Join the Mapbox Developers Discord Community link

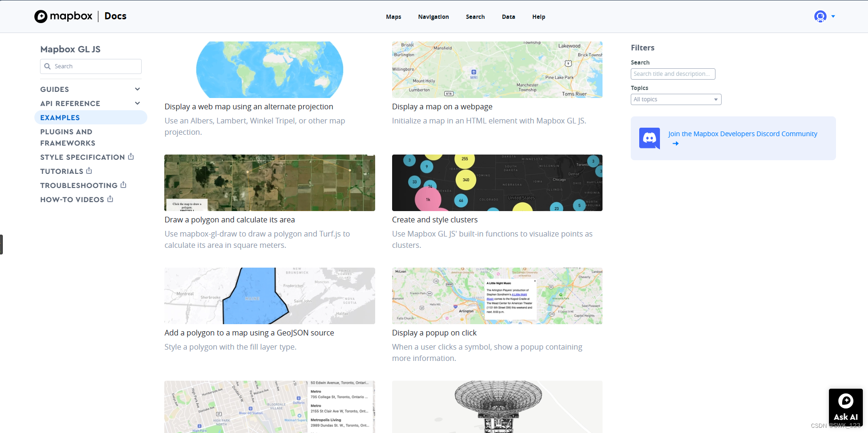743,134
